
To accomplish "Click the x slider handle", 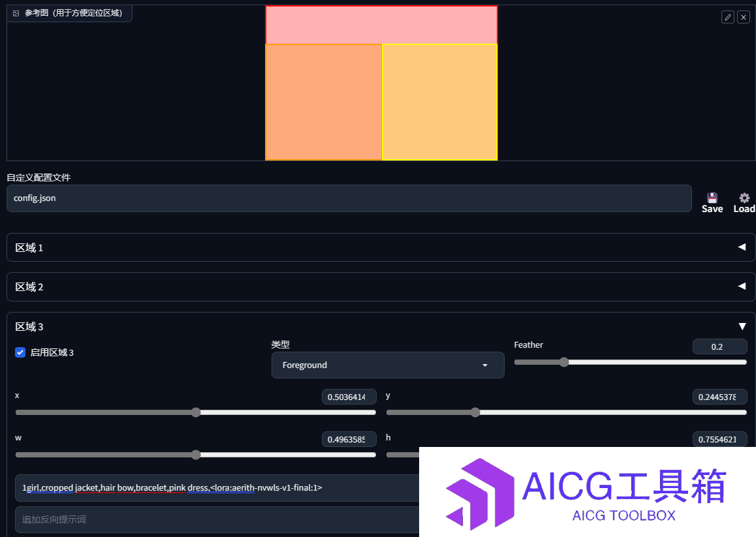I will (x=196, y=412).
